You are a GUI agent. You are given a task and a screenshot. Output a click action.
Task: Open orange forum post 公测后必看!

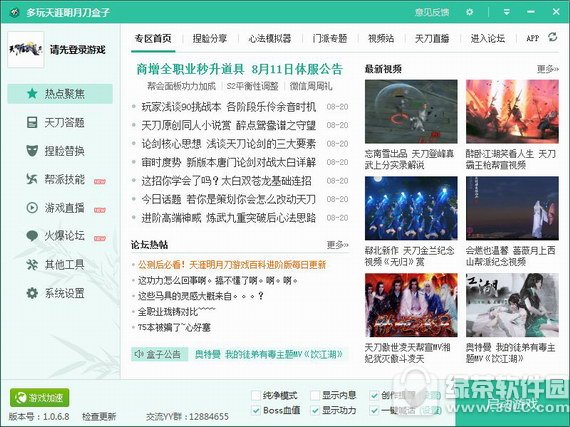[x=232, y=265]
